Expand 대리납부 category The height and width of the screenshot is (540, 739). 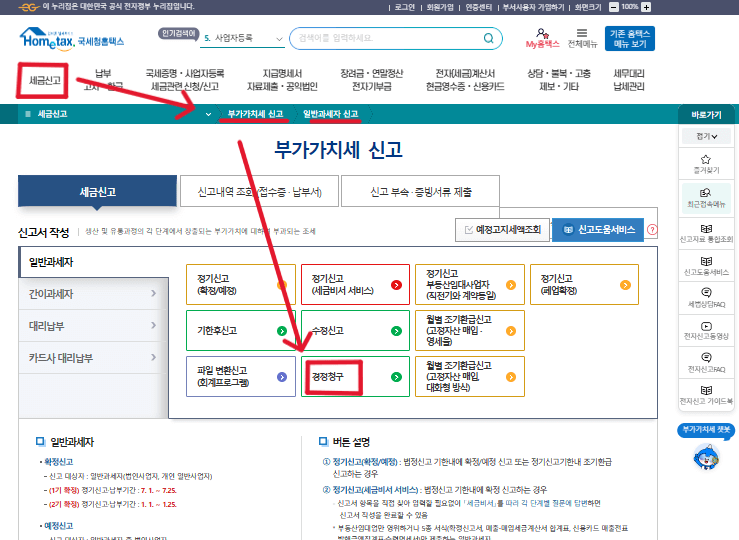(93, 326)
